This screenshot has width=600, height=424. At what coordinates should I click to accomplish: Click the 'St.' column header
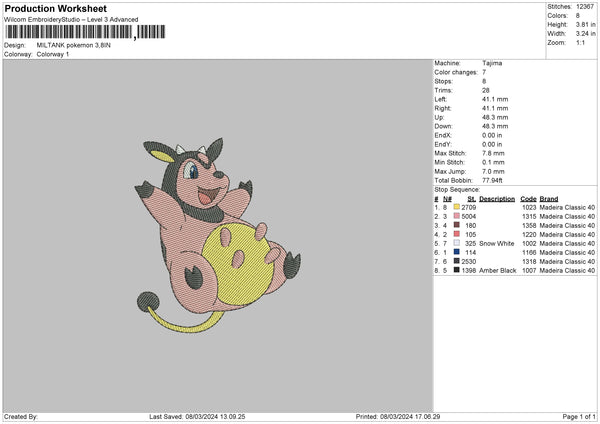click(x=471, y=199)
